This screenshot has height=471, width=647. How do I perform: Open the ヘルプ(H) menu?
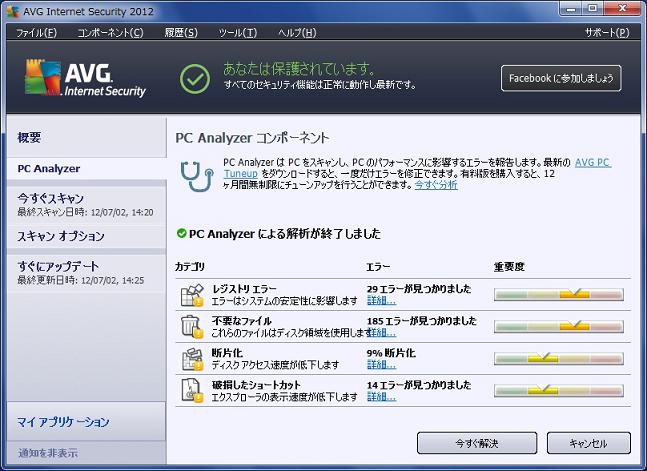point(297,33)
